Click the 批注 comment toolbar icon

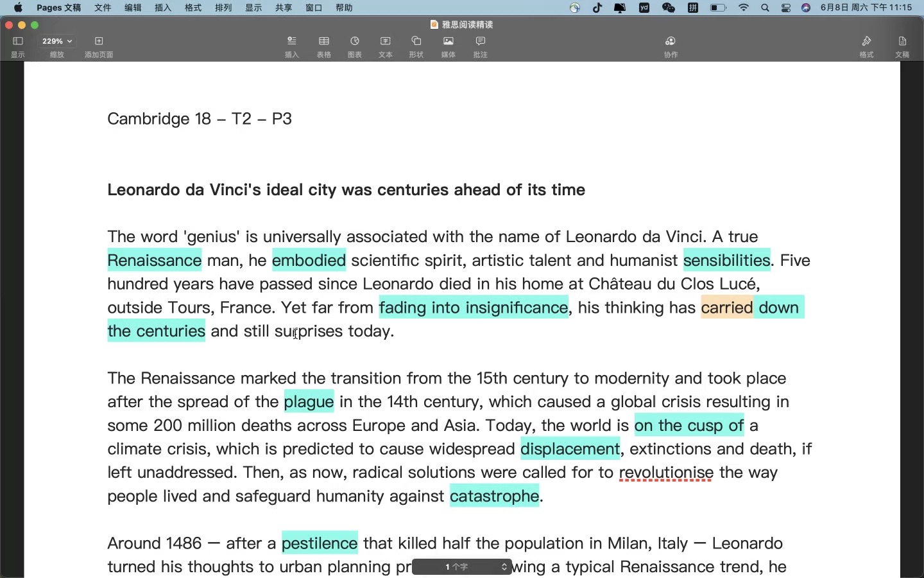tap(481, 41)
